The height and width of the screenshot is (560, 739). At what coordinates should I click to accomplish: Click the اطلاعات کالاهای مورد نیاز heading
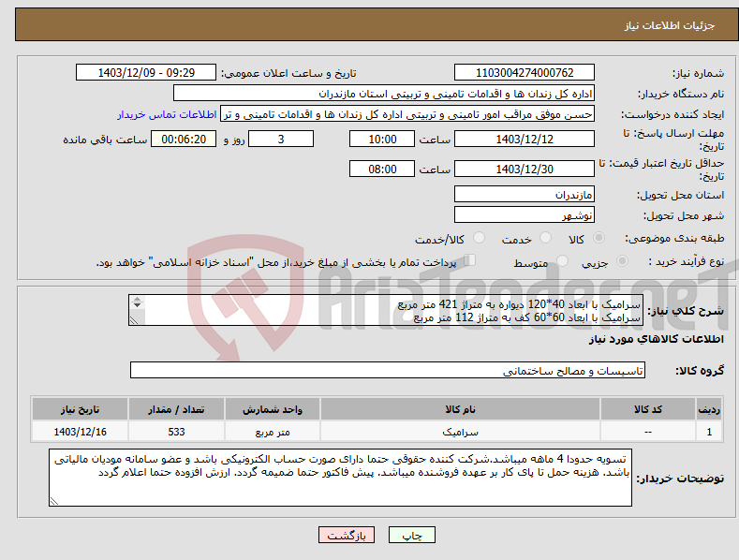pyautogui.click(x=656, y=339)
